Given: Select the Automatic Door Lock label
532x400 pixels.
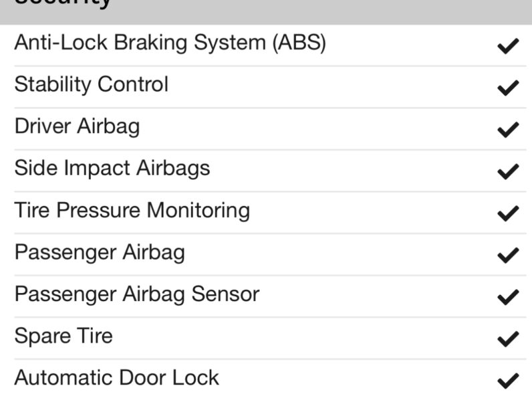Looking at the screenshot, I should [117, 377].
